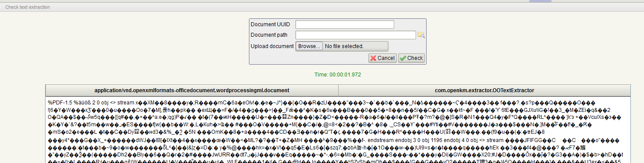Click the wordprocessingml.document MIME type header
This screenshot has height=163, width=644.
pos(192,90)
